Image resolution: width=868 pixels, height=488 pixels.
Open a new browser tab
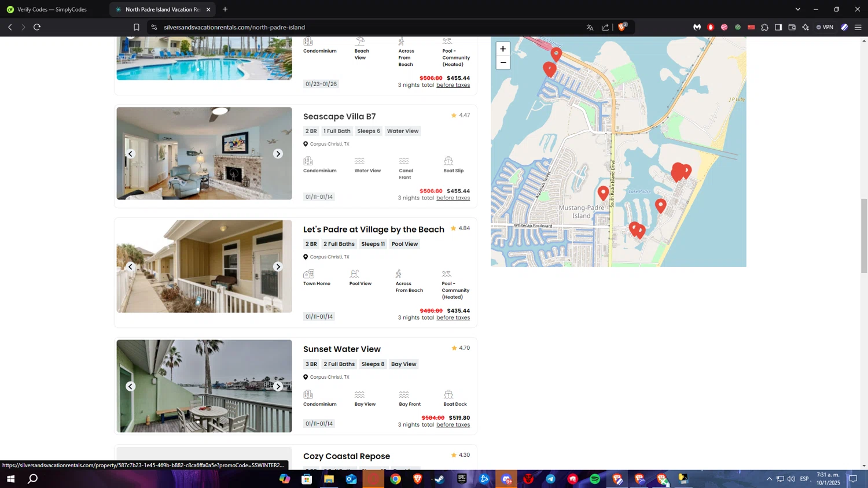(225, 9)
